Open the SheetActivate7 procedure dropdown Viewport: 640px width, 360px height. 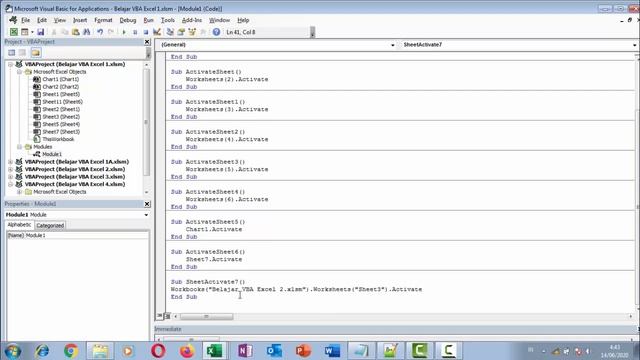point(635,45)
